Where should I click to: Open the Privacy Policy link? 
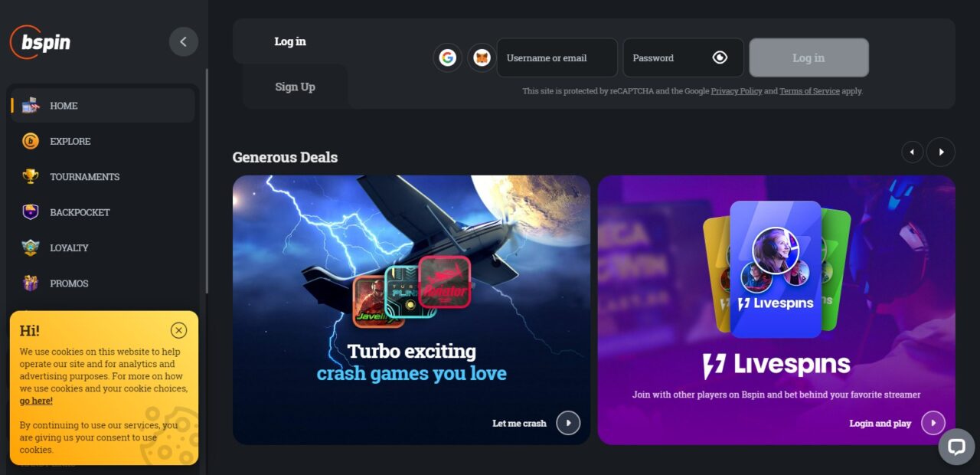pos(737,91)
